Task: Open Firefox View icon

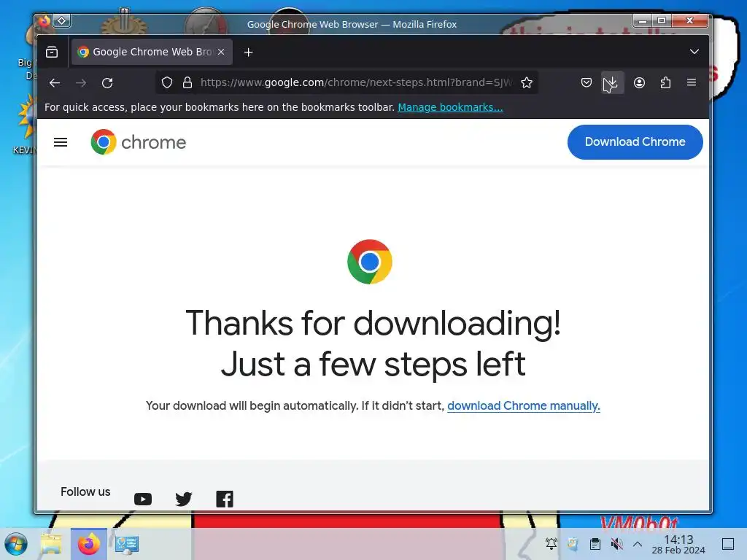Action: (52, 52)
